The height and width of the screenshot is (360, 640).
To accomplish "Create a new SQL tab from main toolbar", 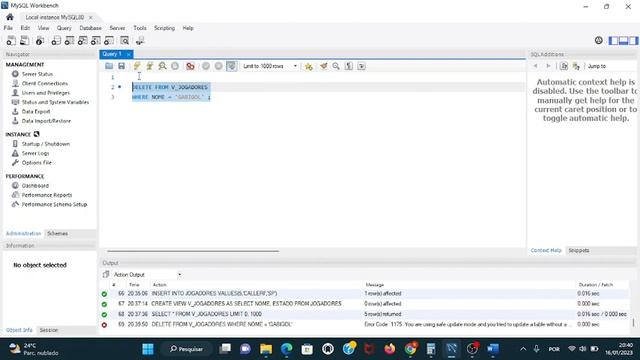I will (11, 41).
